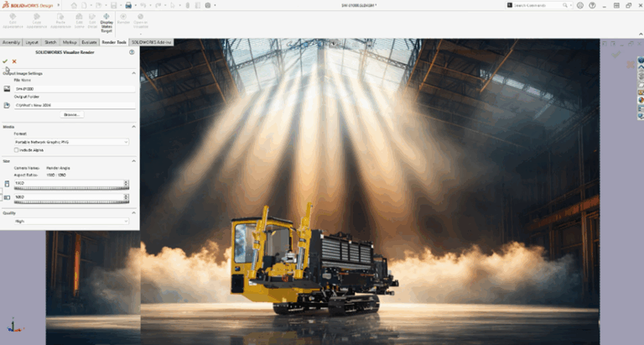Click Edit Appearance in the Render Tools ribbon
The width and height of the screenshot is (644, 345).
point(13,21)
